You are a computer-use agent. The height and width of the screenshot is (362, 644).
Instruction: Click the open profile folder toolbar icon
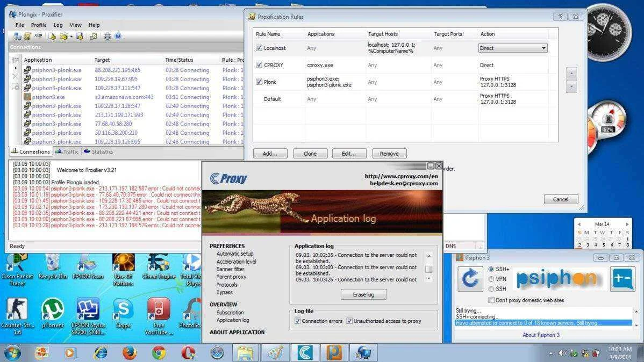(63, 36)
